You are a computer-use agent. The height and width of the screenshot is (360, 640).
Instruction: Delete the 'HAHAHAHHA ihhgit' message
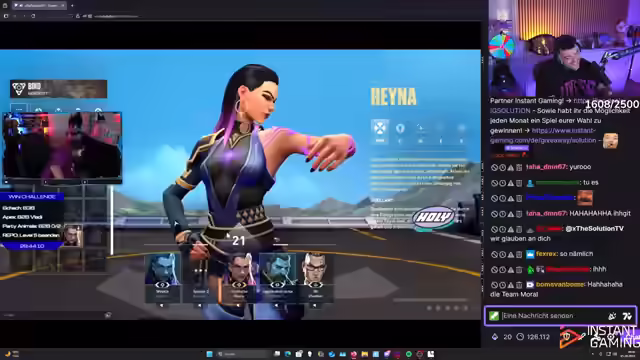coord(519,214)
